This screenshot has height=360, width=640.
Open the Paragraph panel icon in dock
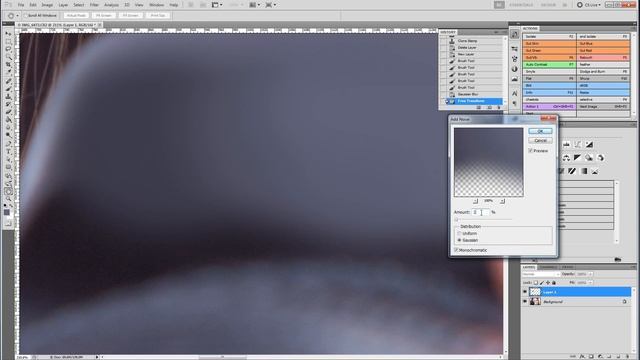click(515, 103)
